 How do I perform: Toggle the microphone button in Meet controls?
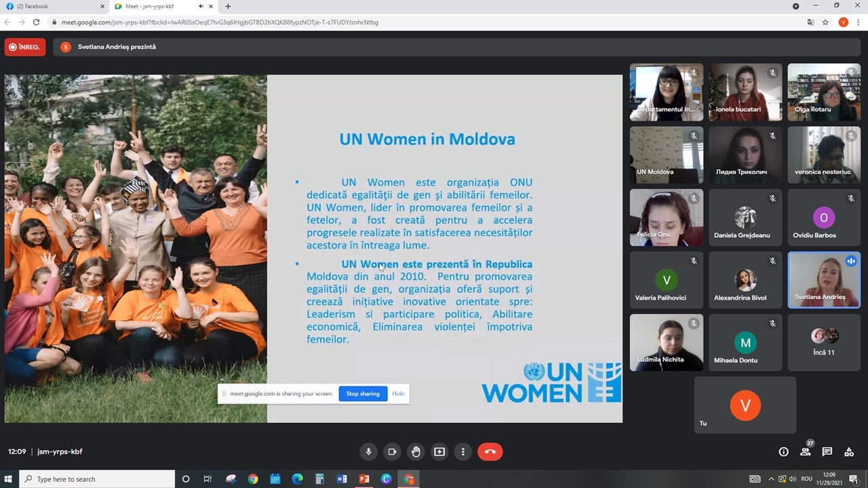pyautogui.click(x=369, y=451)
